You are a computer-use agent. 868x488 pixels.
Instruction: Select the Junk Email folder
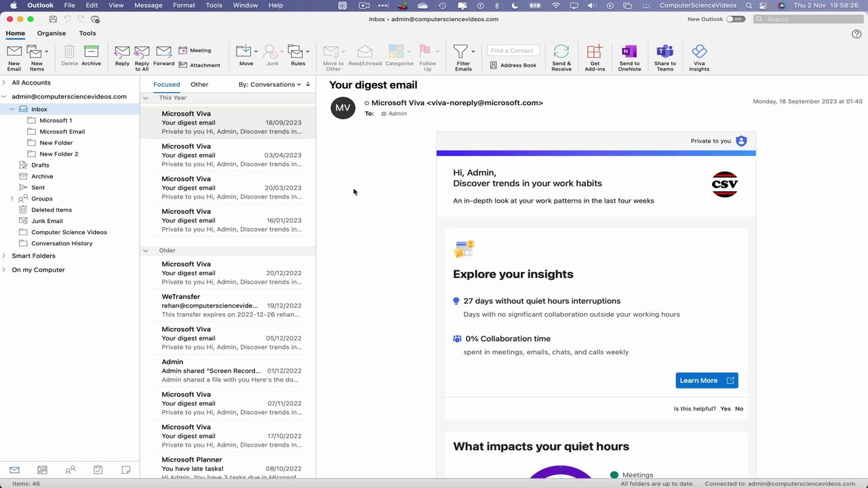pyautogui.click(x=47, y=221)
